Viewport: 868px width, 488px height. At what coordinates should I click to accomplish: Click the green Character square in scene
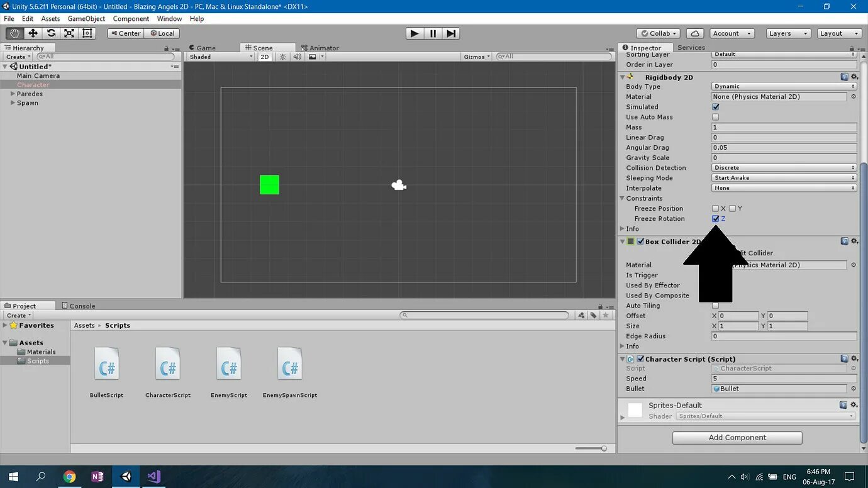coord(269,185)
